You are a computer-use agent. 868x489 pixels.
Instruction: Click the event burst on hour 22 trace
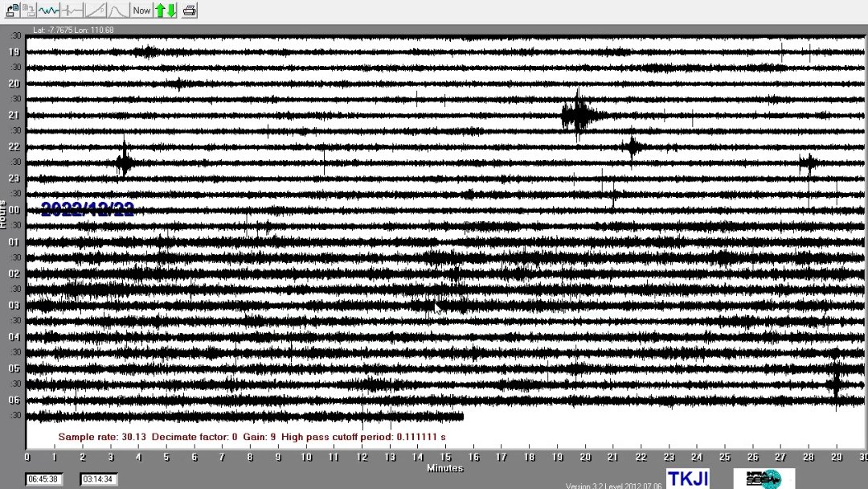(x=633, y=146)
